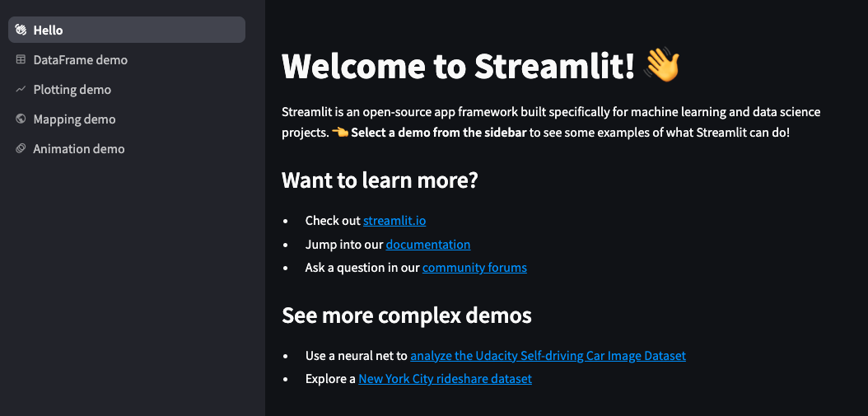This screenshot has height=416, width=868.
Task: Click the waving hand emoji in the title
Action: click(662, 65)
